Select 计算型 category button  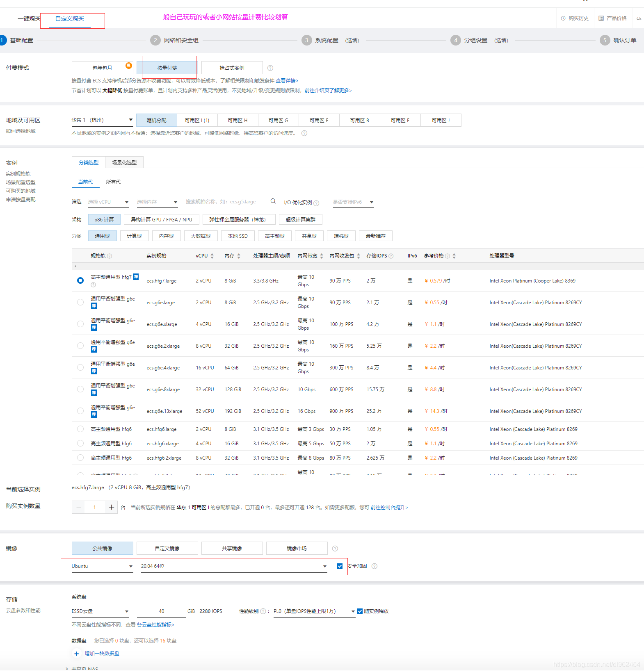coord(135,236)
